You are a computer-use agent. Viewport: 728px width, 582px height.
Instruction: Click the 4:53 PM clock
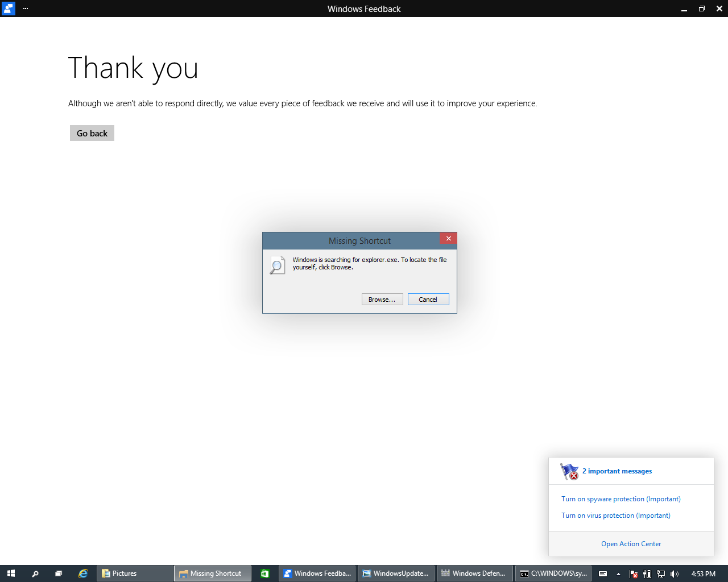point(703,573)
